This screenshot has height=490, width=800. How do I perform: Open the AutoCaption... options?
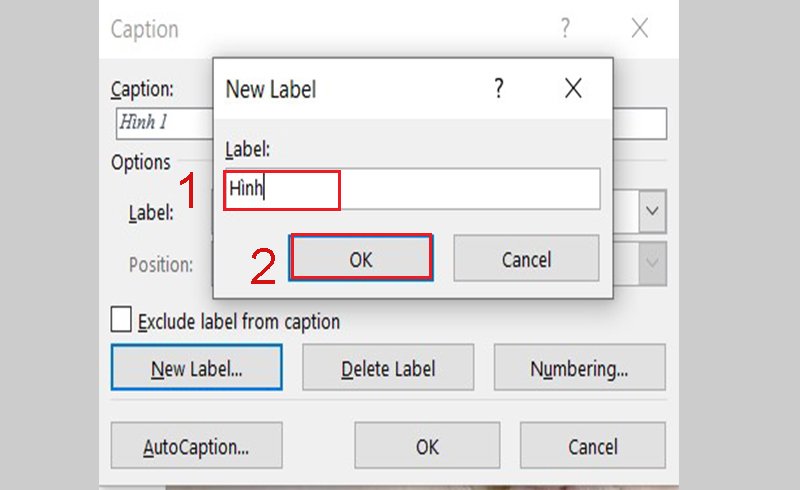click(x=196, y=445)
